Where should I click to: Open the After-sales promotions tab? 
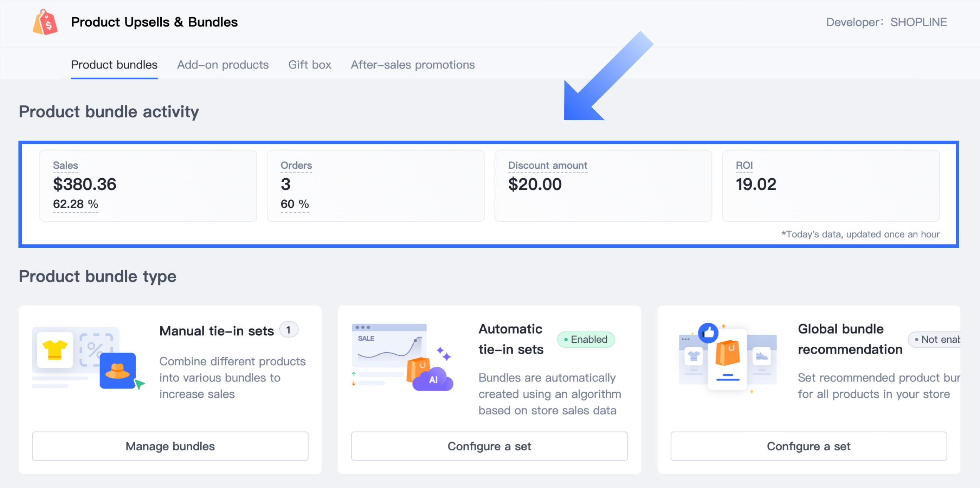pyautogui.click(x=412, y=65)
